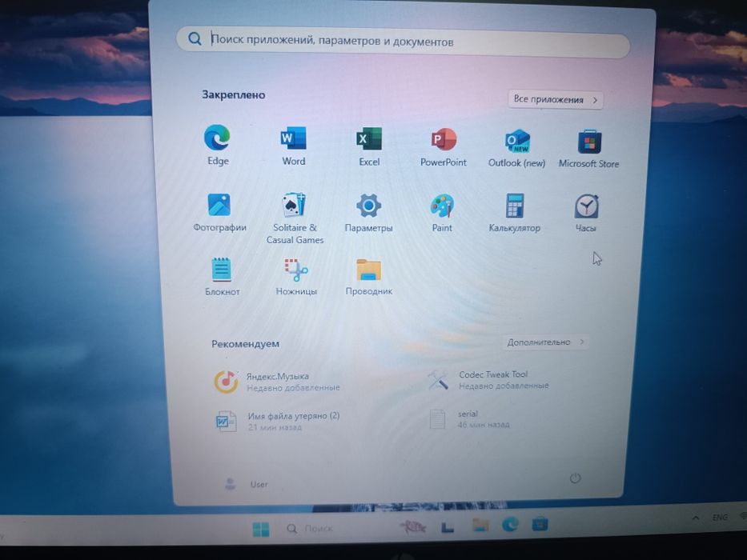
Task: Switch the ENG input language indicator
Action: [x=719, y=517]
